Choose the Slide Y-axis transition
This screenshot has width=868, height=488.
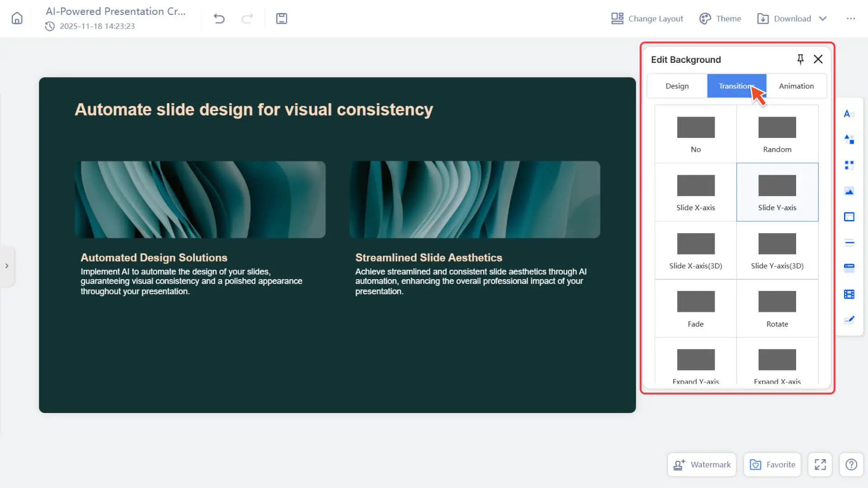(x=778, y=192)
